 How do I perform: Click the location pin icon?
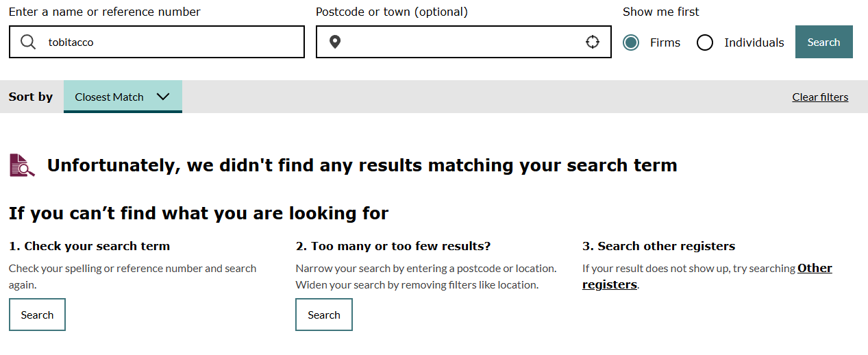point(335,42)
